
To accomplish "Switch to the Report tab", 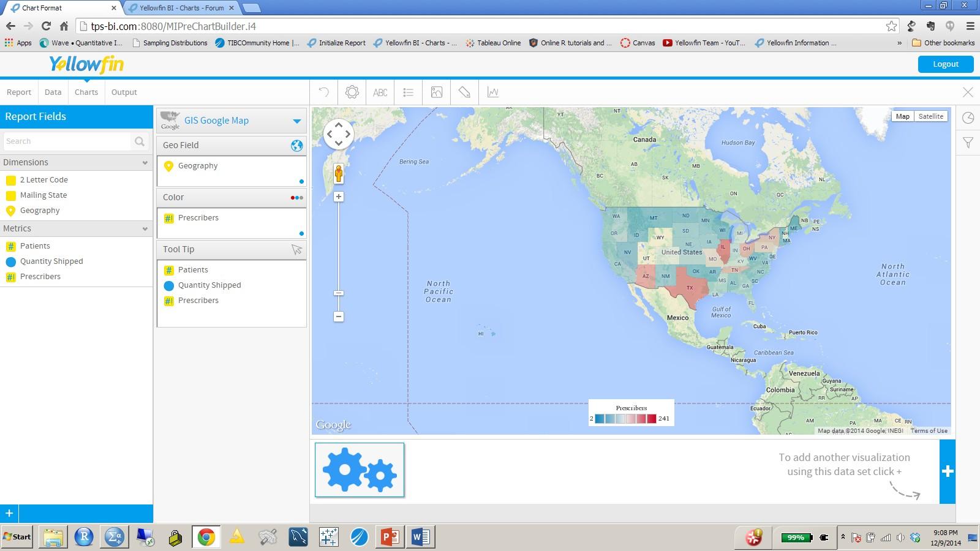I will click(x=19, y=92).
